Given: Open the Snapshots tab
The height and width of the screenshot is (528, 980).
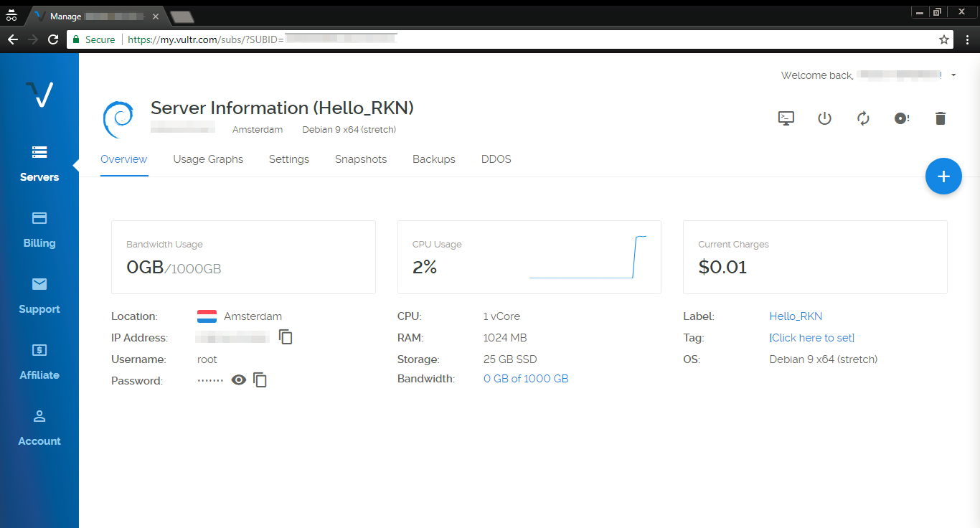Looking at the screenshot, I should coord(361,159).
